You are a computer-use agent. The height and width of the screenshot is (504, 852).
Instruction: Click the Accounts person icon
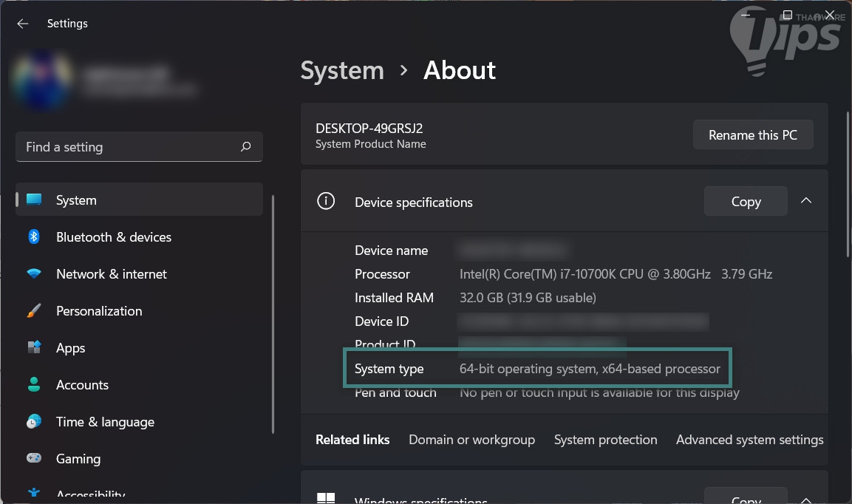34,385
